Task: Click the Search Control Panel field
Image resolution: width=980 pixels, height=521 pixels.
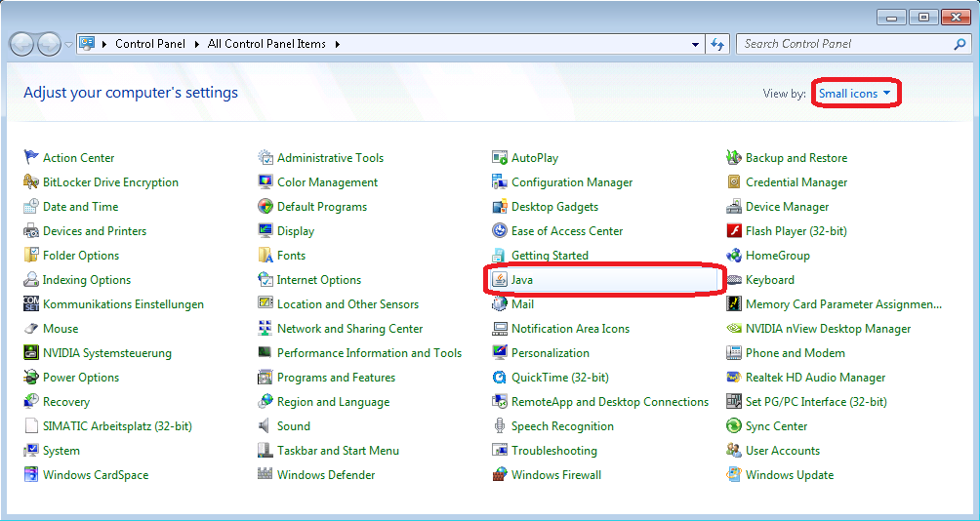Action: click(843, 44)
